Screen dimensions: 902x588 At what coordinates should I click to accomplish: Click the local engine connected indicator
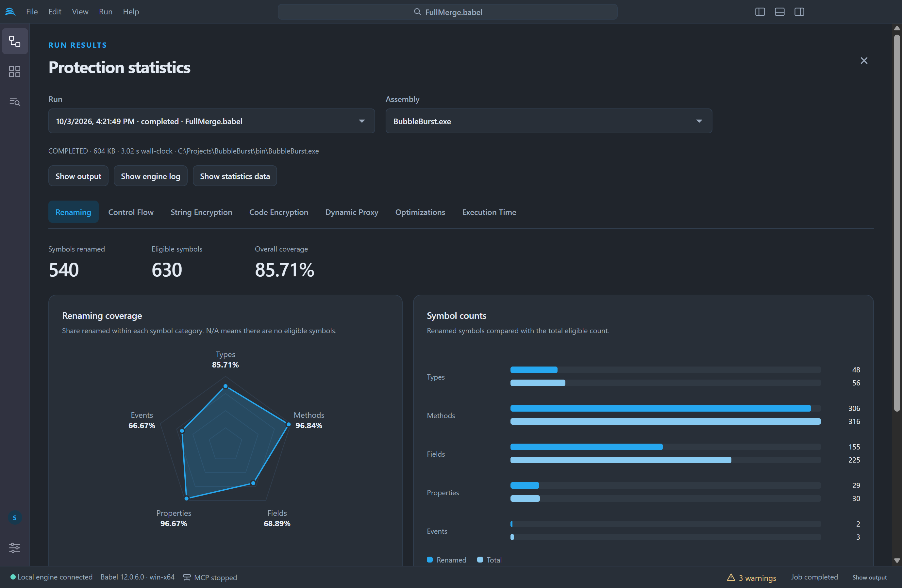[x=13, y=577]
